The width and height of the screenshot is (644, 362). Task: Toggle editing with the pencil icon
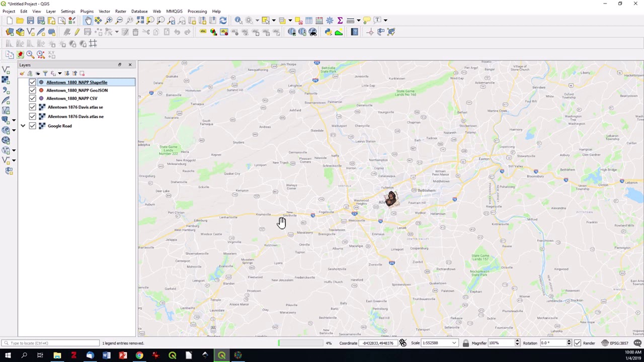pyautogui.click(x=77, y=32)
